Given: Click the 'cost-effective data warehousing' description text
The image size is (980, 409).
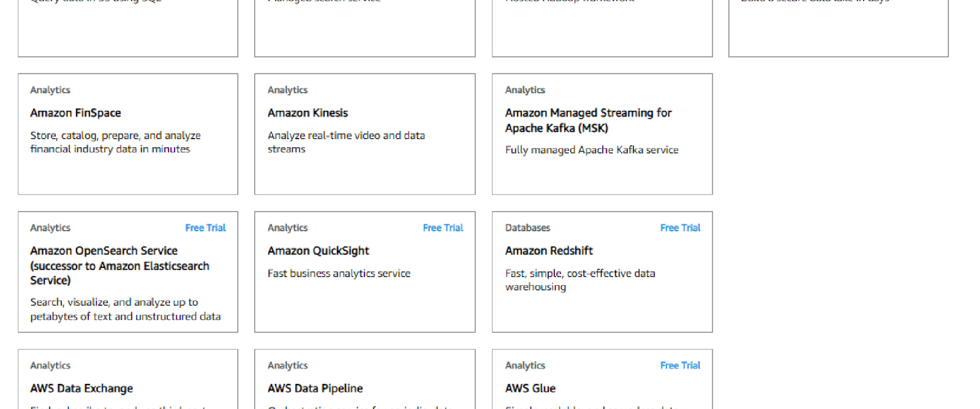Looking at the screenshot, I should [x=580, y=280].
